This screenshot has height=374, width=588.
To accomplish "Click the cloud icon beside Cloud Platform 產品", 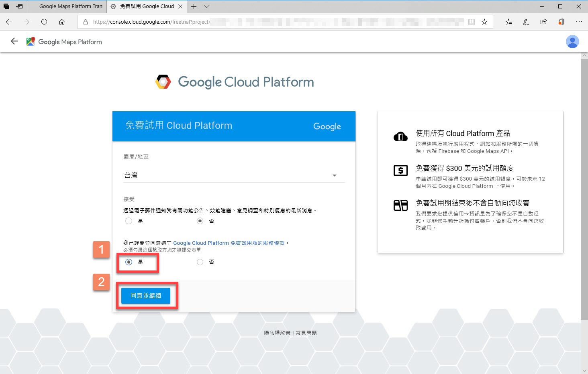I will click(x=400, y=137).
